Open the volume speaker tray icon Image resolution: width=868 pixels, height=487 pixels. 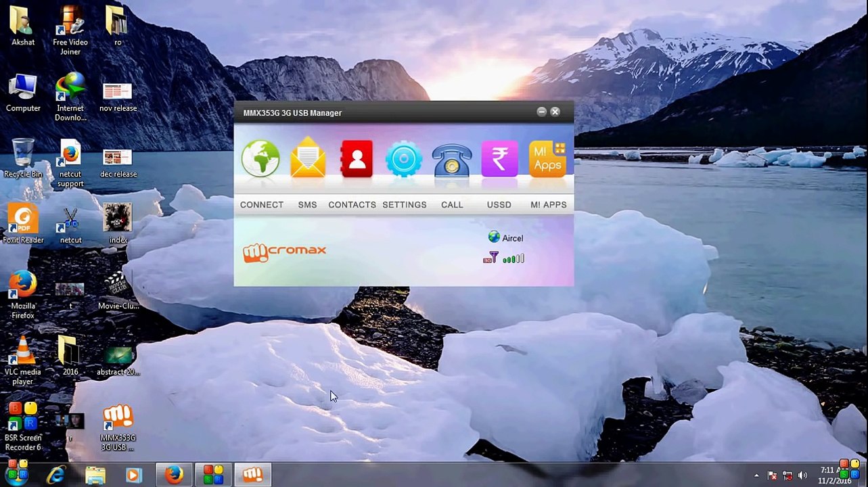point(803,476)
